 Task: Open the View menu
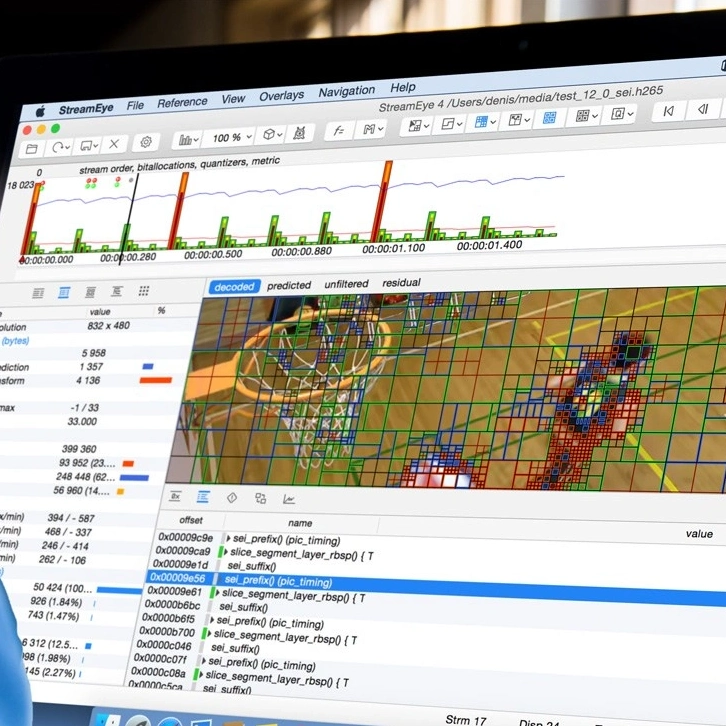point(233,99)
